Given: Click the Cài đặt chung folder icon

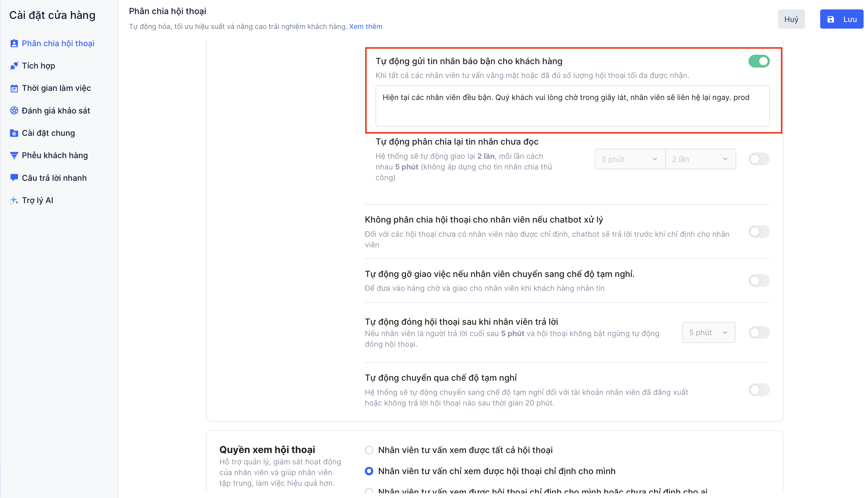Looking at the screenshot, I should pos(14,133).
